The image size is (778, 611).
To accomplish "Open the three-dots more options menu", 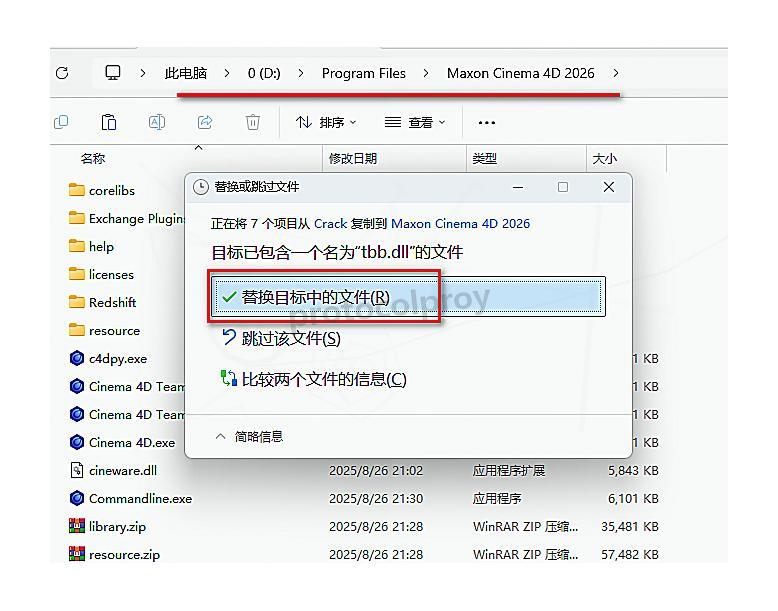I will (487, 123).
